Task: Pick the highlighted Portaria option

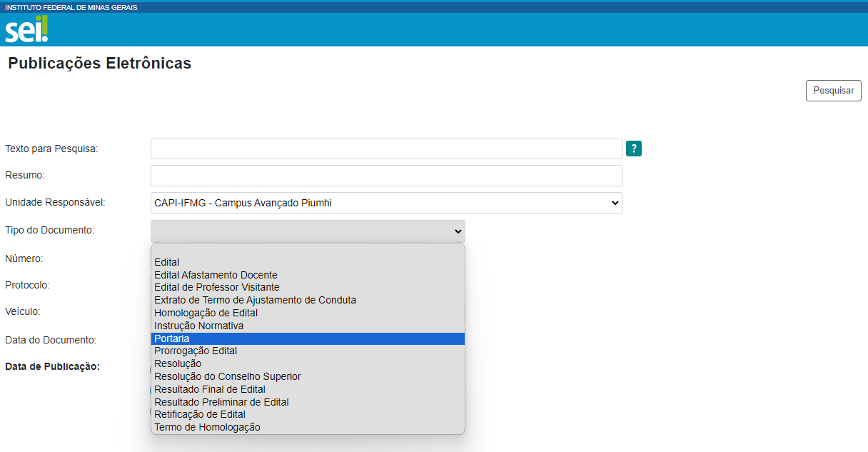Action: click(172, 338)
